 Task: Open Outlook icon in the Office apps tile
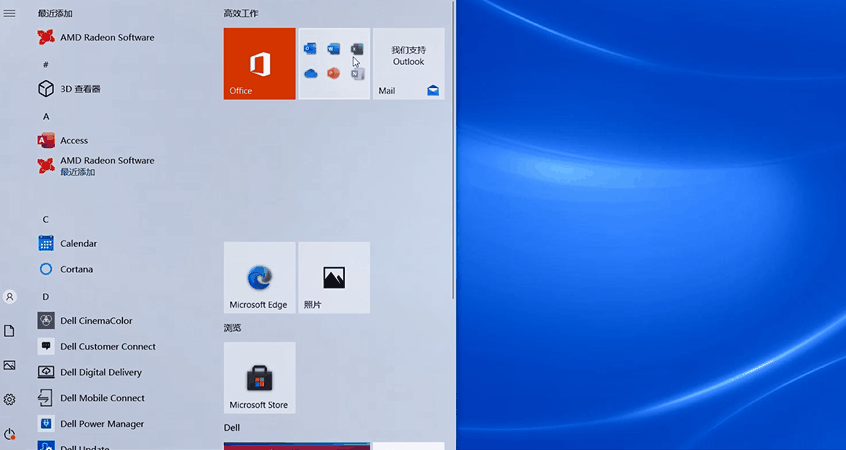pos(310,49)
